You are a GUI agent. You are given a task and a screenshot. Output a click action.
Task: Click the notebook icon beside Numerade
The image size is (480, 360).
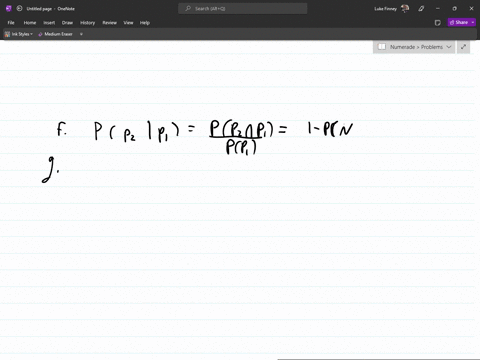point(382,47)
